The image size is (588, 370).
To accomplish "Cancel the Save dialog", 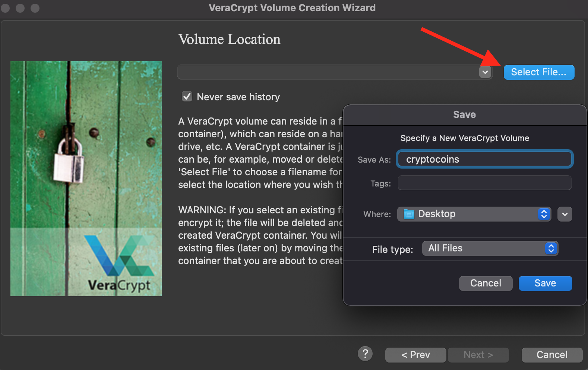I will point(486,283).
